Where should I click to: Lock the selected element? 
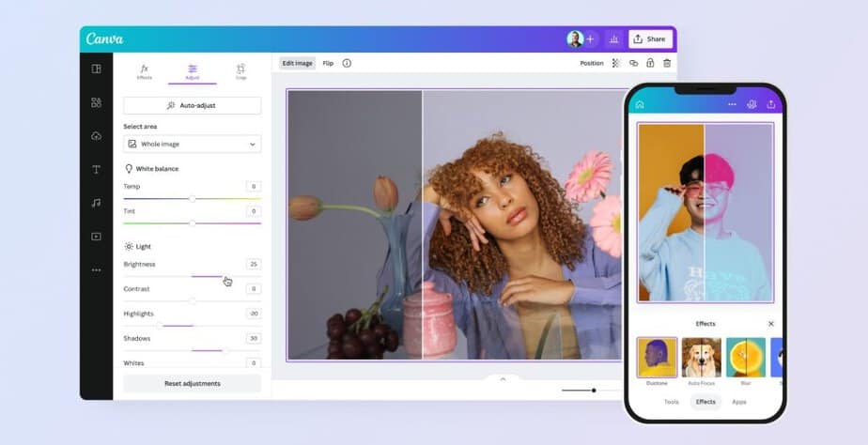[650, 63]
